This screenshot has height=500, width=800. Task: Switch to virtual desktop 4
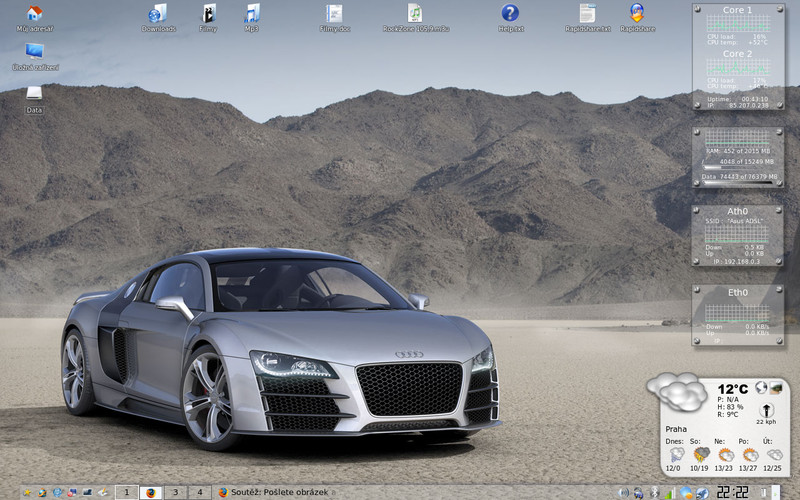pos(199,492)
